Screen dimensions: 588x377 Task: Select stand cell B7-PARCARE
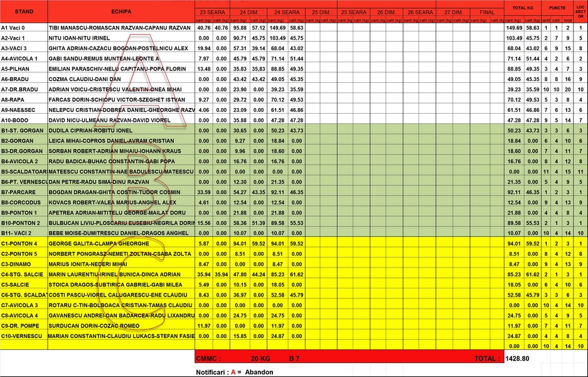click(x=24, y=192)
